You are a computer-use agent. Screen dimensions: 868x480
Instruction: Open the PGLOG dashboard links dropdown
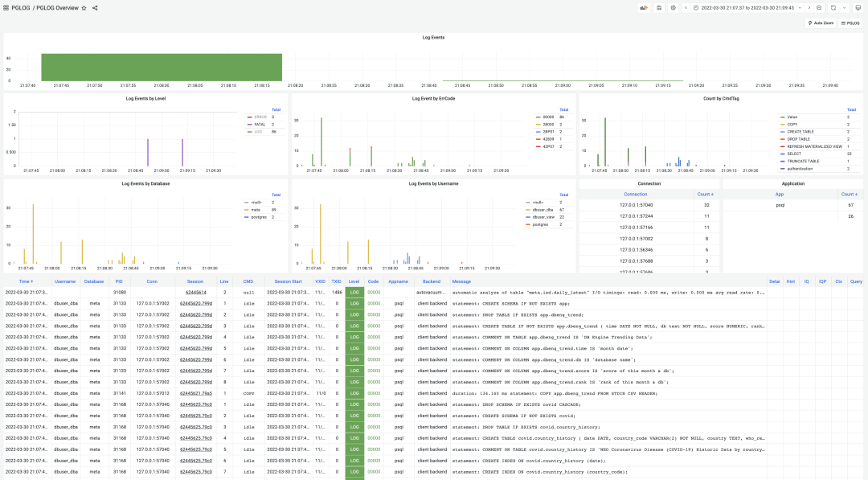(850, 23)
